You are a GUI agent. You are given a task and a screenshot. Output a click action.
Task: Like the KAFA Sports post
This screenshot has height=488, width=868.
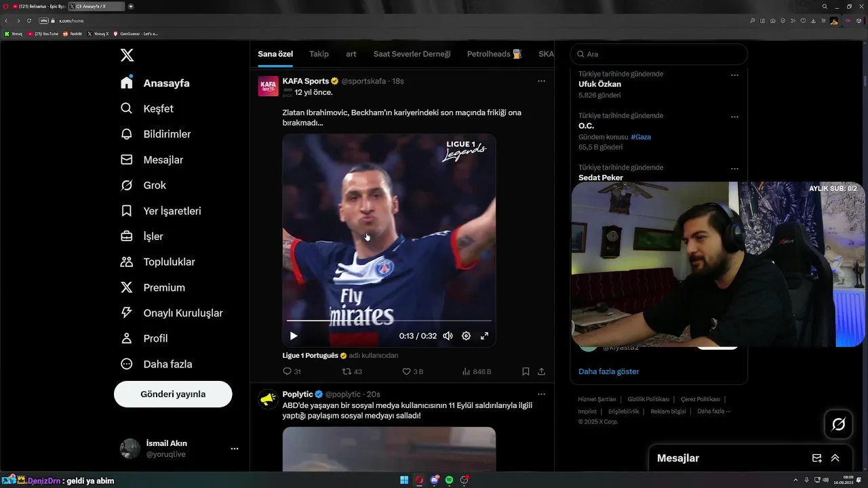click(x=412, y=371)
